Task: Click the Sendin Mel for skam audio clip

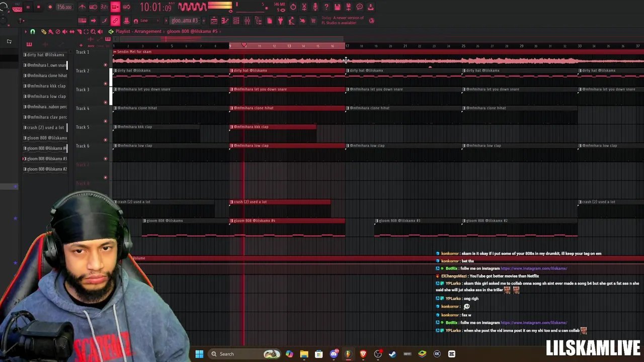Action: (x=378, y=58)
